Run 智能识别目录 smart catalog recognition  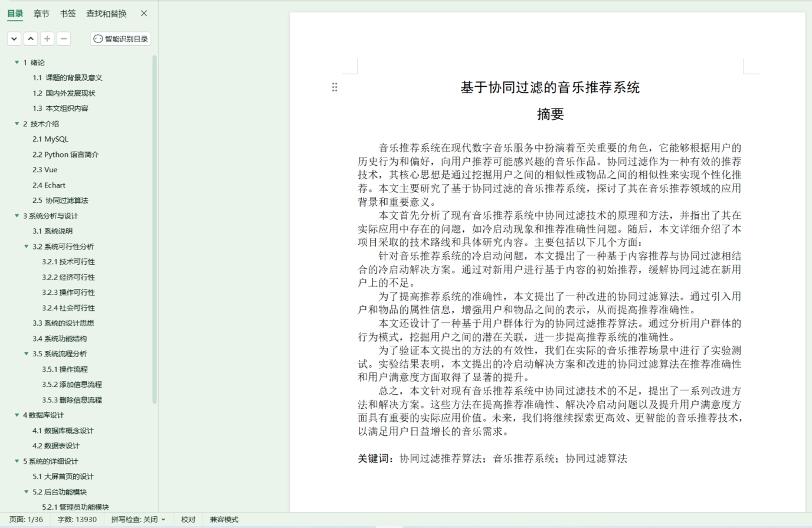pos(121,38)
